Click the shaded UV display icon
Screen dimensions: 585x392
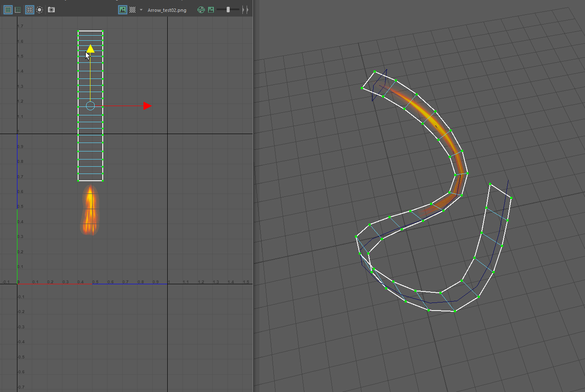click(x=18, y=10)
